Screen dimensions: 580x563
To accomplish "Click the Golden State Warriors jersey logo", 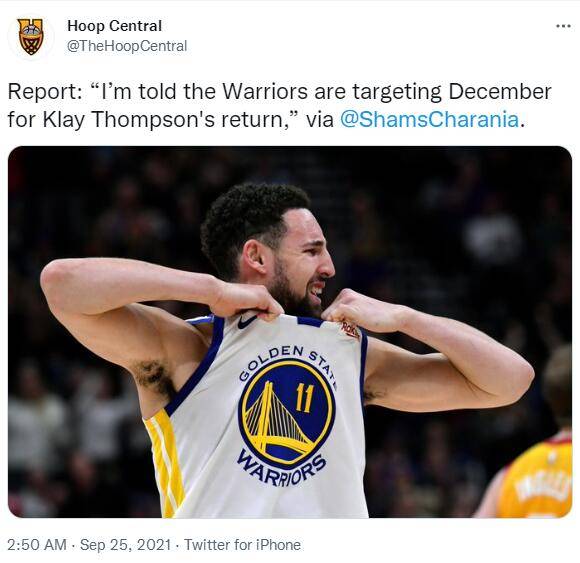I will [x=286, y=414].
